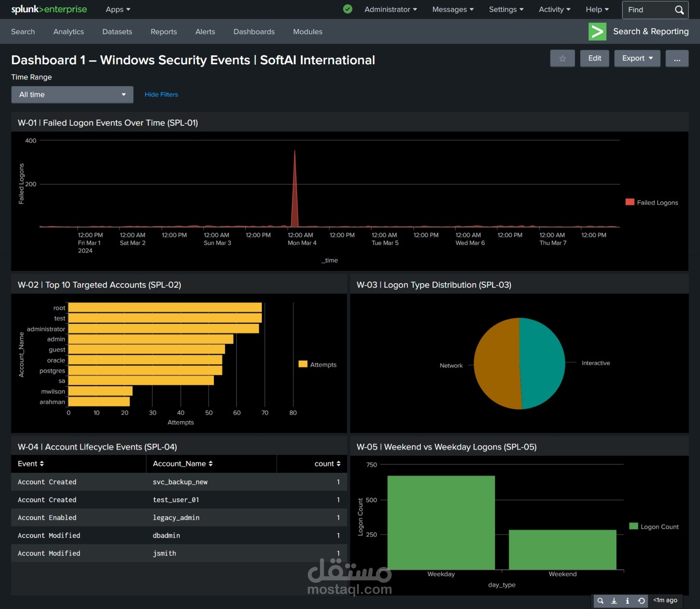Click the arahman account bar
700x609 pixels.
[99, 402]
